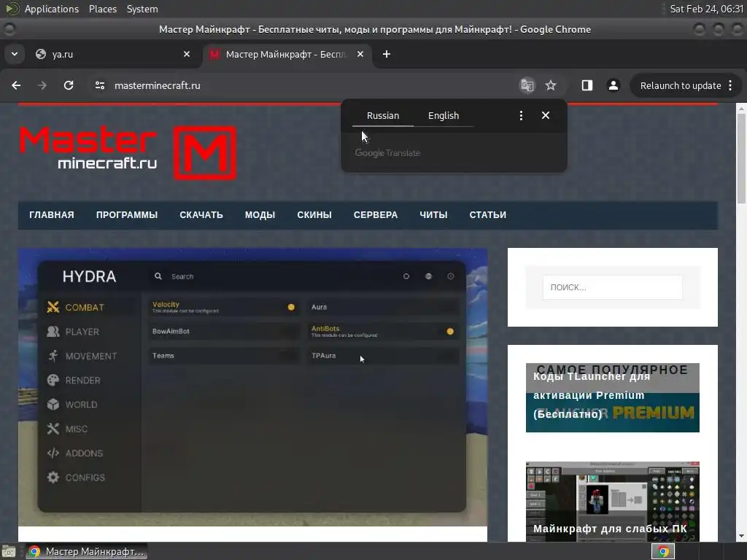Bookmark this page with the star icon
Viewport: 747px width, 560px height.
551,85
